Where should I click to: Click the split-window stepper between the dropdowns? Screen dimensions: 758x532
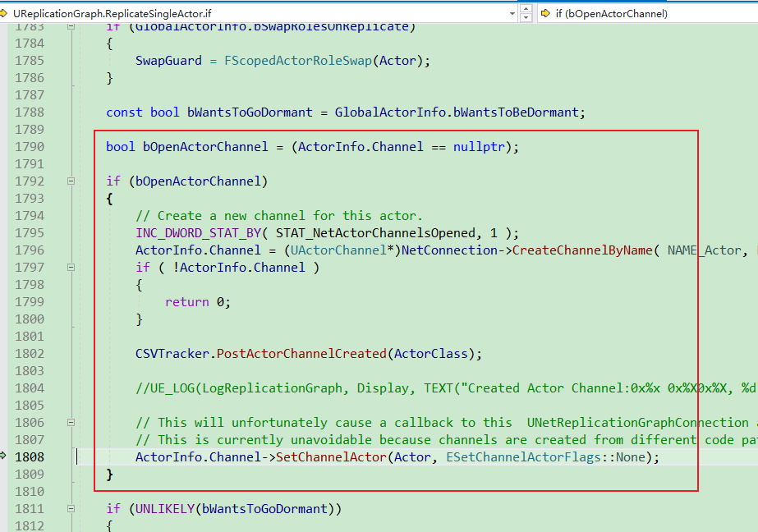[x=526, y=13]
